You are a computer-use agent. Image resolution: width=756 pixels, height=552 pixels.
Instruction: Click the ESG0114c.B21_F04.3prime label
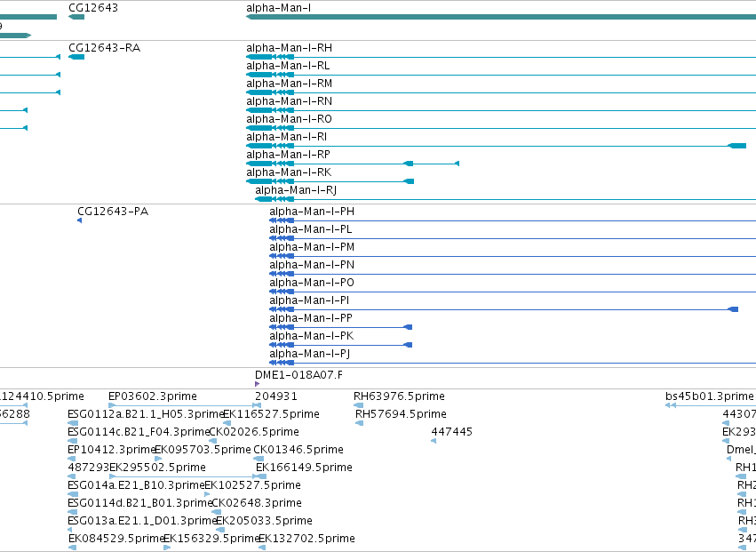point(139,432)
